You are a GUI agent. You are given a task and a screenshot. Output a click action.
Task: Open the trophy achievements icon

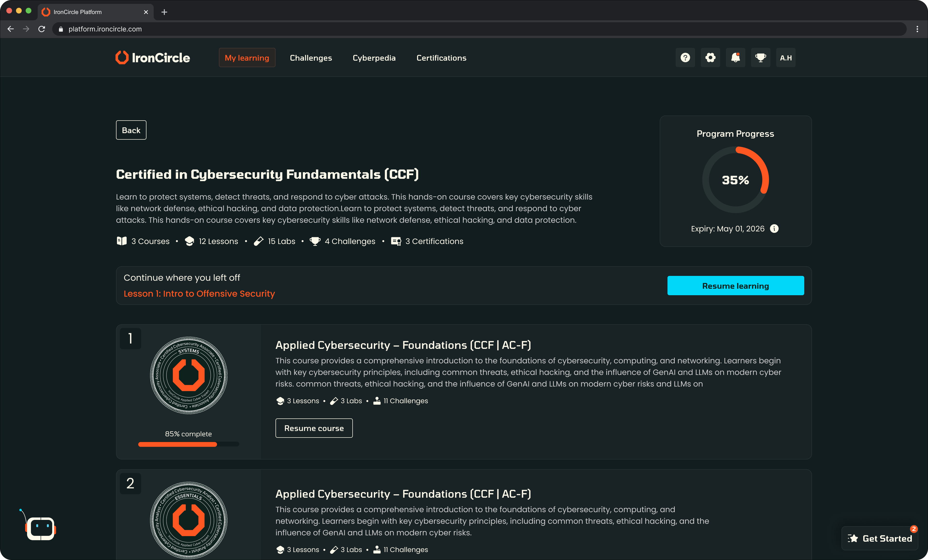(x=760, y=58)
